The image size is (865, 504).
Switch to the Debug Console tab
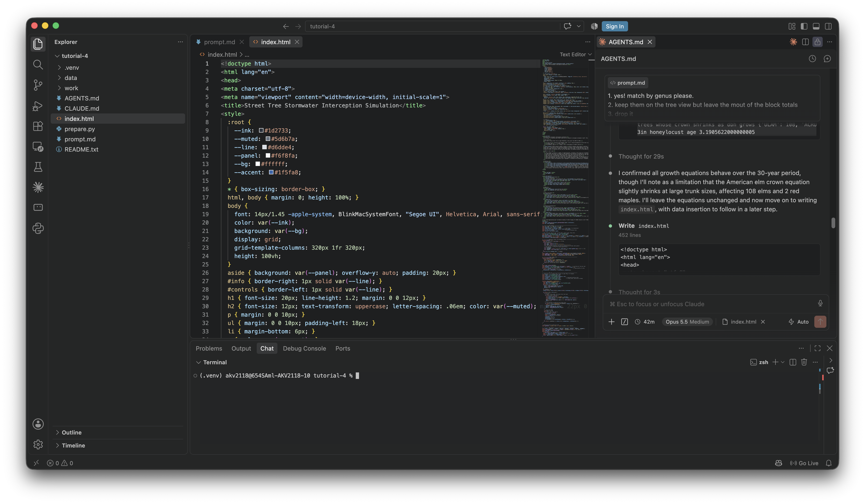tap(304, 348)
